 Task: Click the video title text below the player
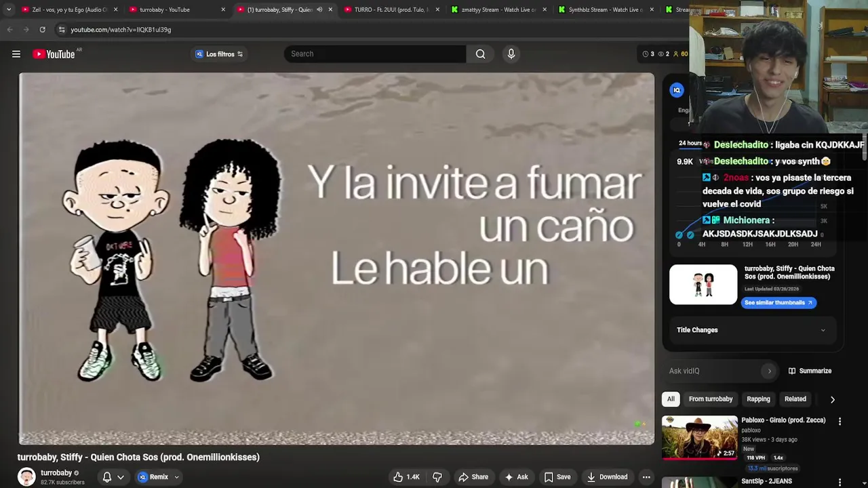pos(138,457)
